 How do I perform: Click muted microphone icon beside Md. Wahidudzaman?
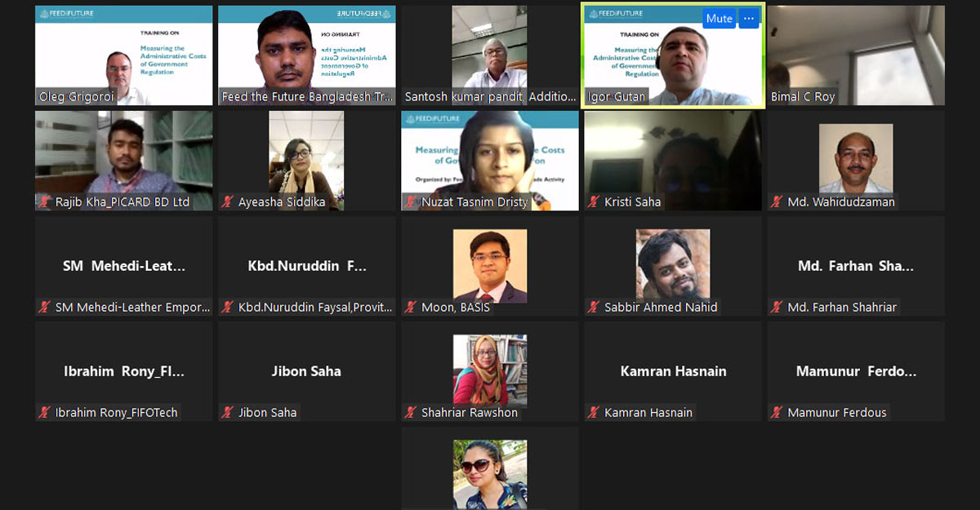pyautogui.click(x=776, y=202)
